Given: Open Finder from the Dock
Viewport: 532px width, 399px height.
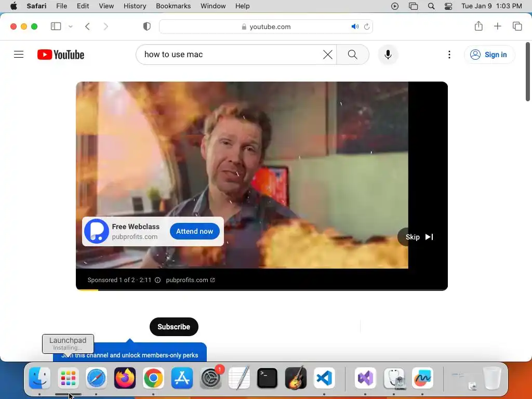Looking at the screenshot, I should point(39,378).
